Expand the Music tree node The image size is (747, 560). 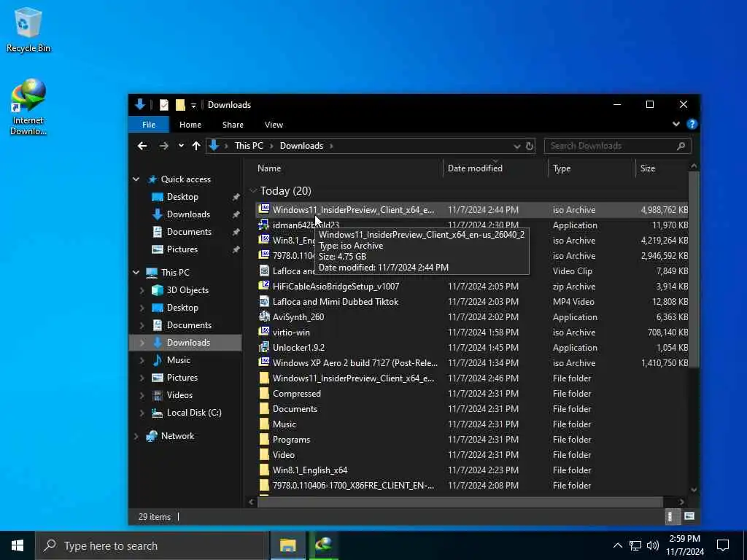click(142, 360)
